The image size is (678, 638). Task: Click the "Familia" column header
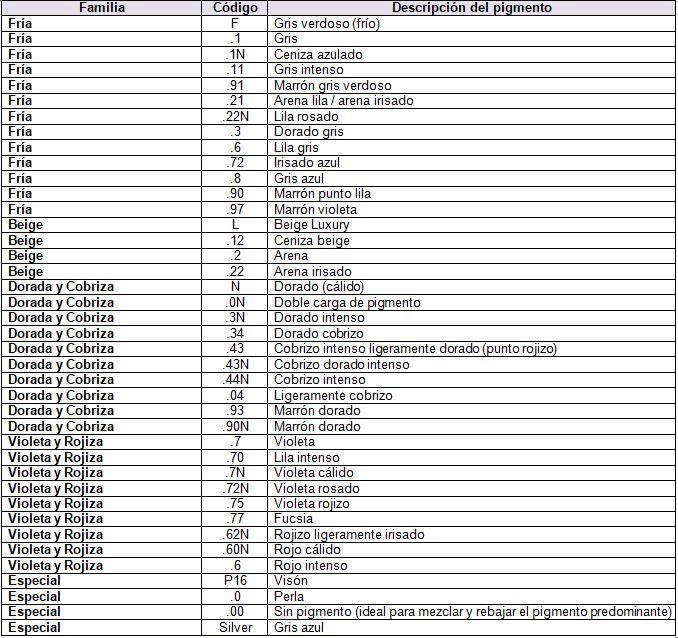(101, 7)
